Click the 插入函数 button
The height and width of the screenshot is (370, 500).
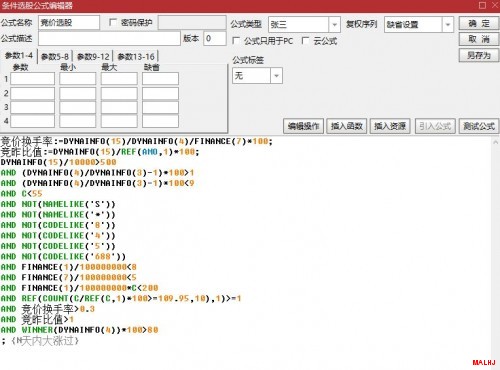[x=347, y=126]
